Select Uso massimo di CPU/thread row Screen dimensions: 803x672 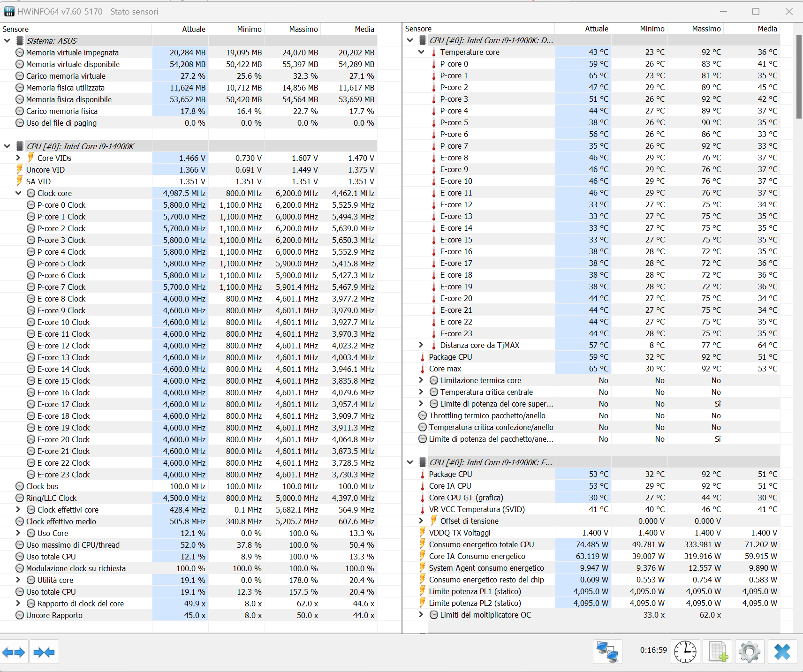click(189, 545)
